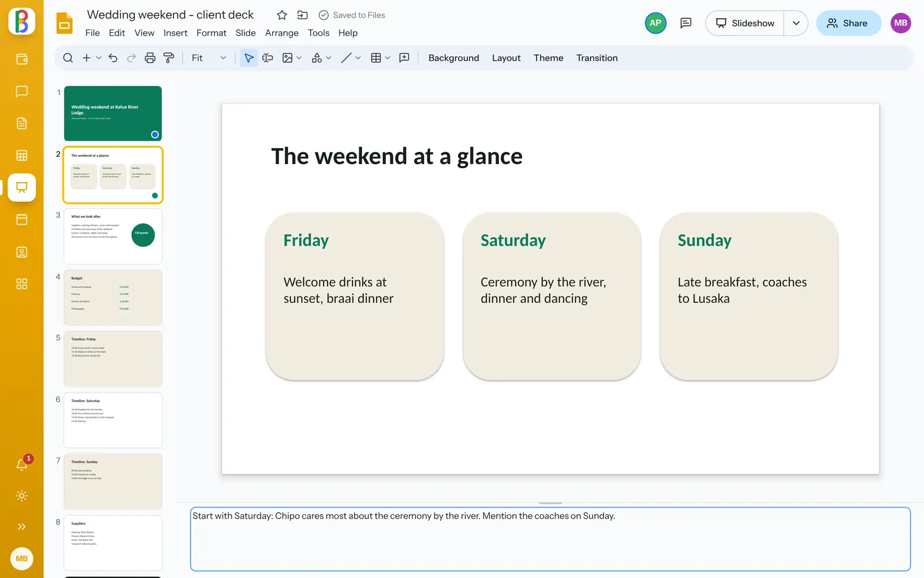
Task: Select the text box tool
Action: (267, 58)
